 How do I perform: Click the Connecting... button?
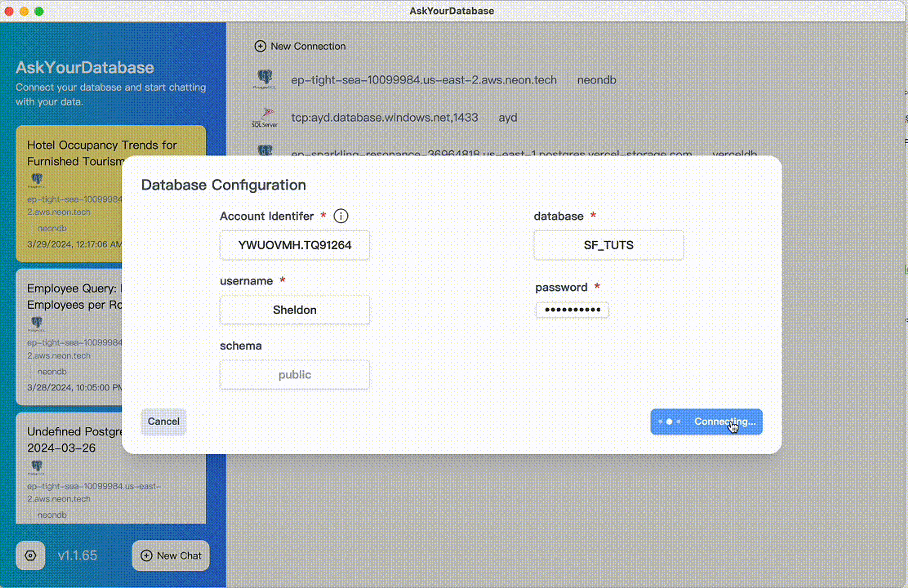pyautogui.click(x=706, y=422)
